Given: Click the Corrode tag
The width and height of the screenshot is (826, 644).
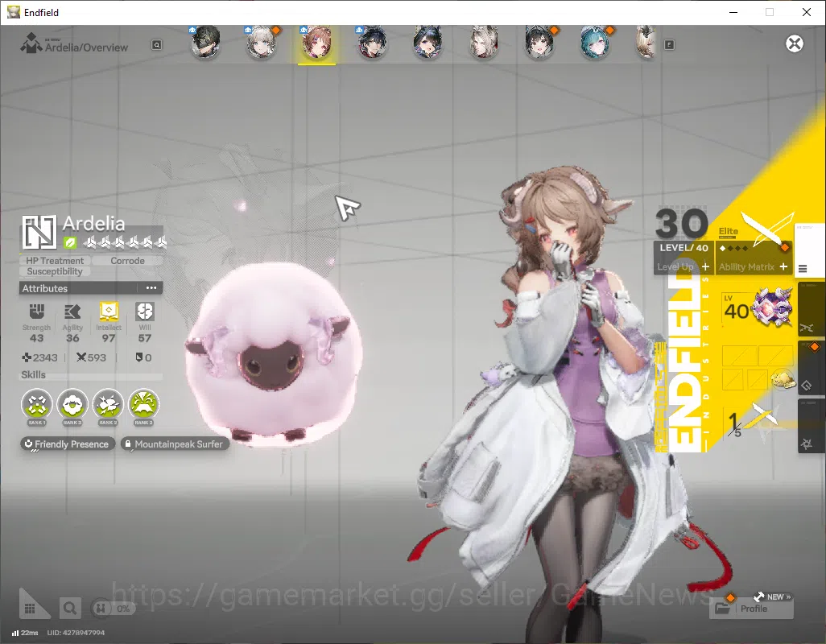Looking at the screenshot, I should [x=127, y=261].
